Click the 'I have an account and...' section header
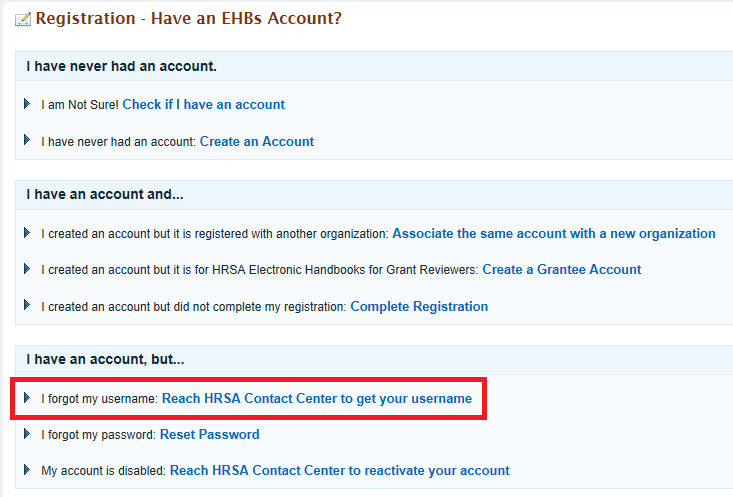733x497 pixels. 374,194
